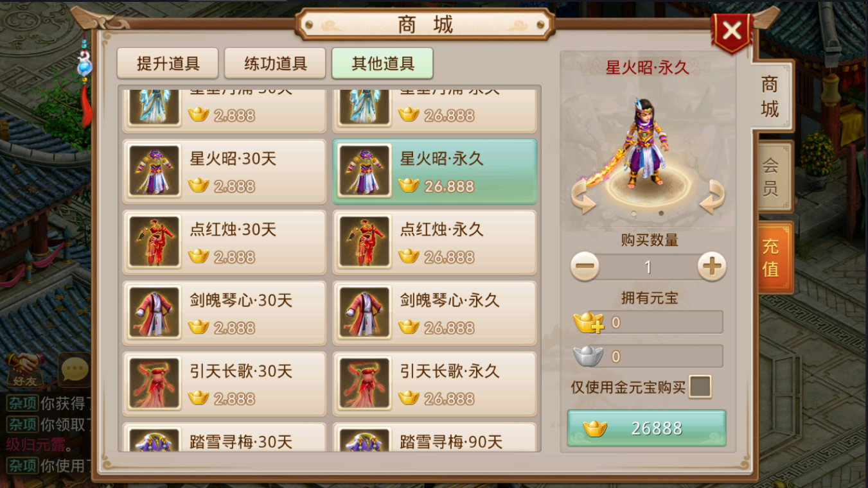
Task: Select the 点红烛·永久 costume icon
Action: (x=364, y=241)
